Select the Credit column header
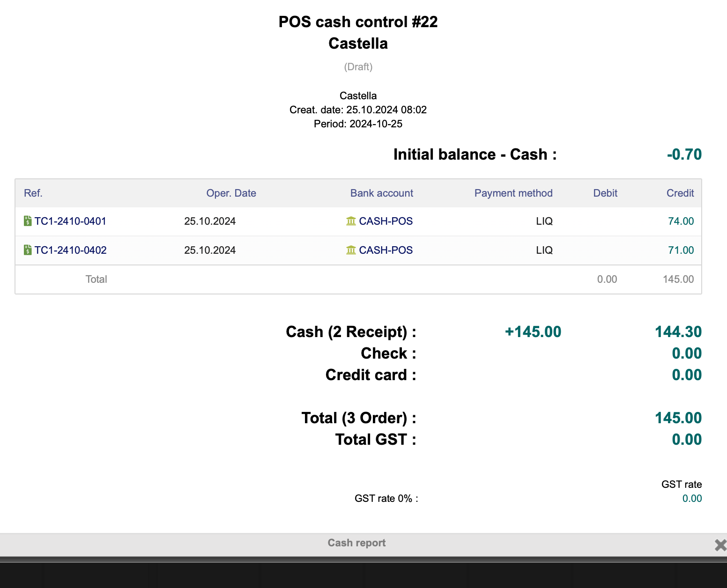Image resolution: width=727 pixels, height=588 pixels. tap(680, 193)
